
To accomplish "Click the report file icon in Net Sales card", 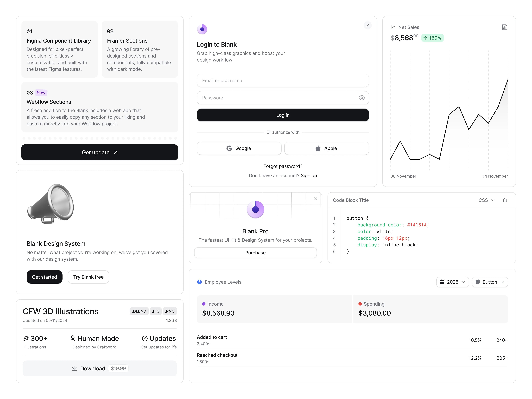I will (x=505, y=27).
